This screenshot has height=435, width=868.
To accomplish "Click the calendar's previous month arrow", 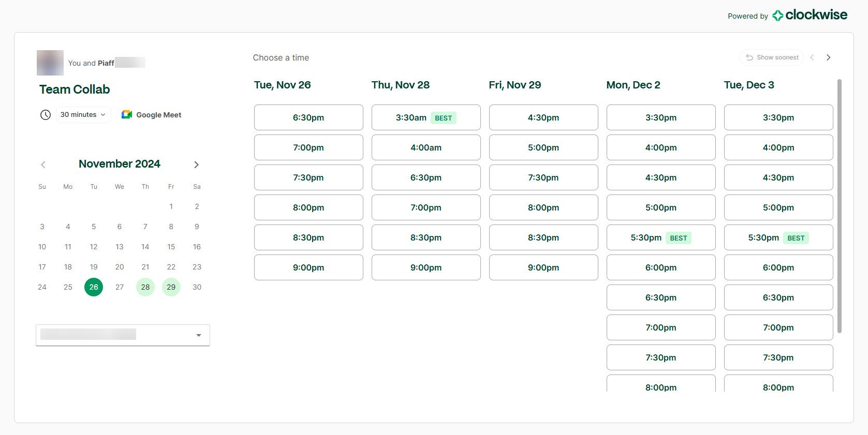I will pos(43,164).
